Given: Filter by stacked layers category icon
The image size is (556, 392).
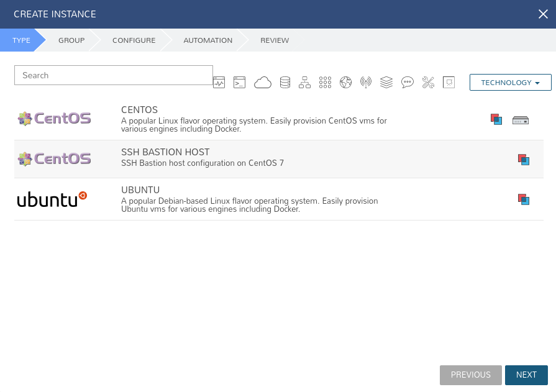Looking at the screenshot, I should tap(386, 82).
